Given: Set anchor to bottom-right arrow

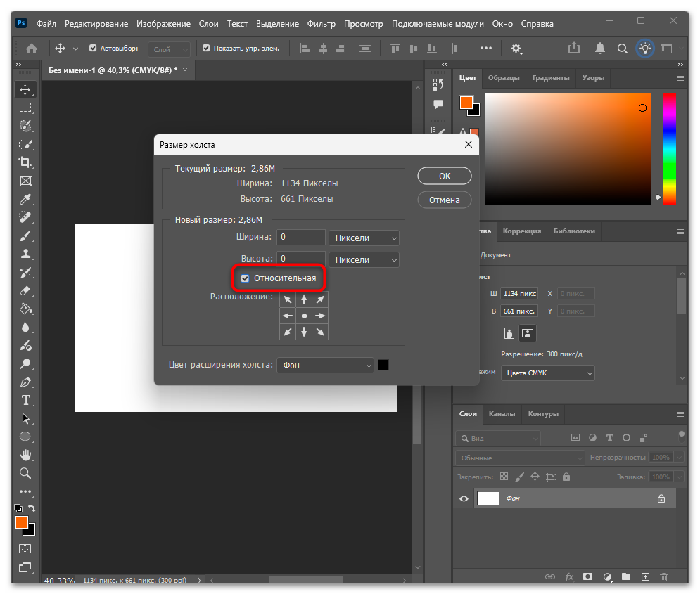Looking at the screenshot, I should pyautogui.click(x=320, y=332).
